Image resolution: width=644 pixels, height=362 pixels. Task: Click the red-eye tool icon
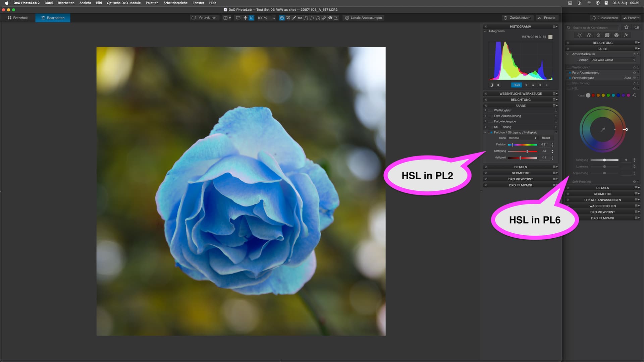(330, 18)
